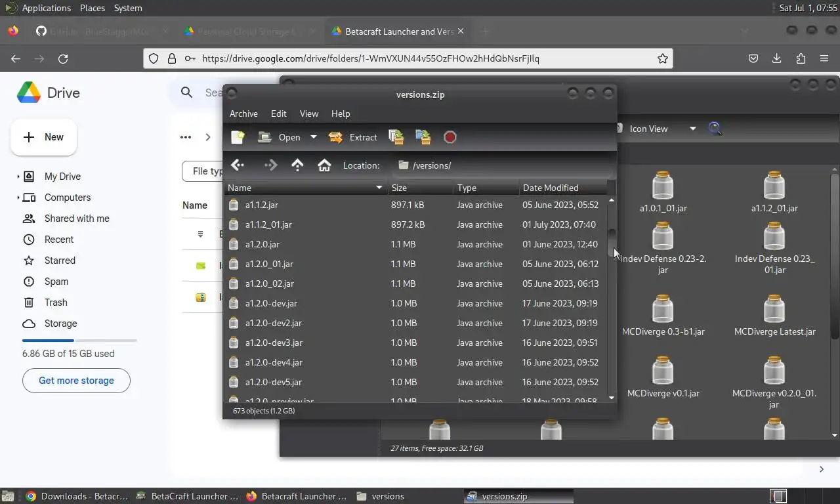Select a1.2.0-dev2.jar row
This screenshot has width=840, height=504.
click(x=415, y=323)
